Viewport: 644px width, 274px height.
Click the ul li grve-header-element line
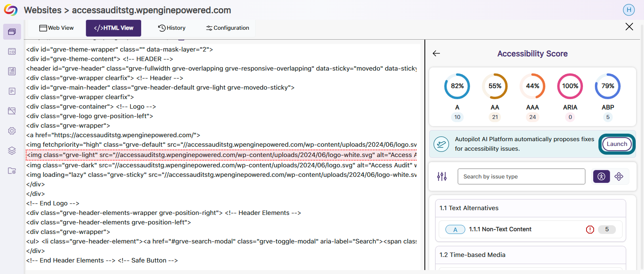[x=222, y=241]
